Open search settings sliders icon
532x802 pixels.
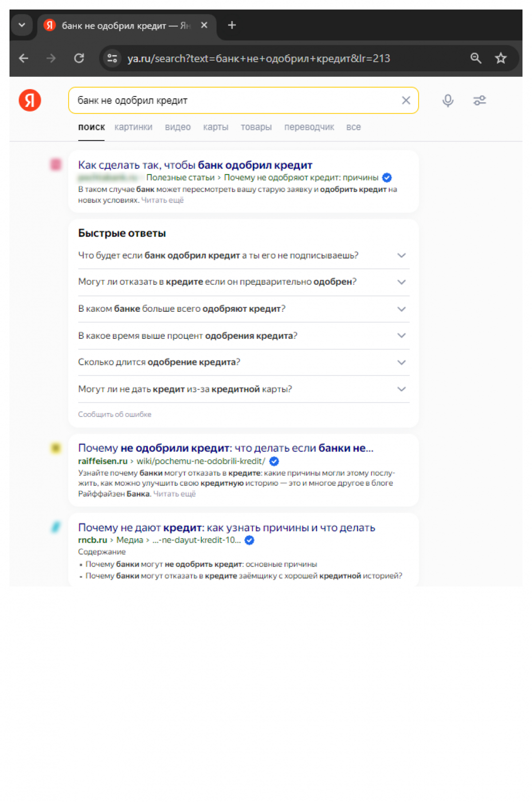tap(479, 101)
